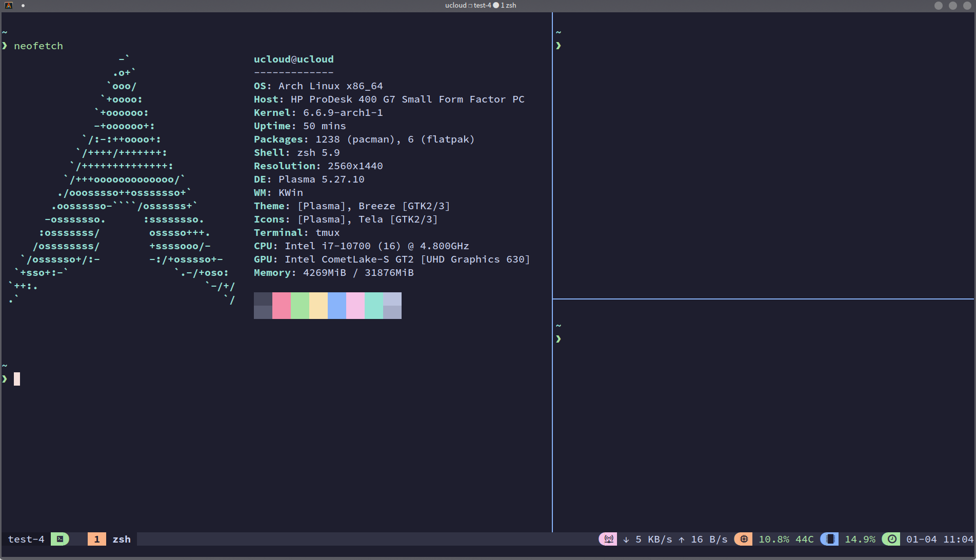Viewport: 976px width, 560px height.
Task: Click the OS: Arch Linux x86_64 line
Action: coord(318,86)
